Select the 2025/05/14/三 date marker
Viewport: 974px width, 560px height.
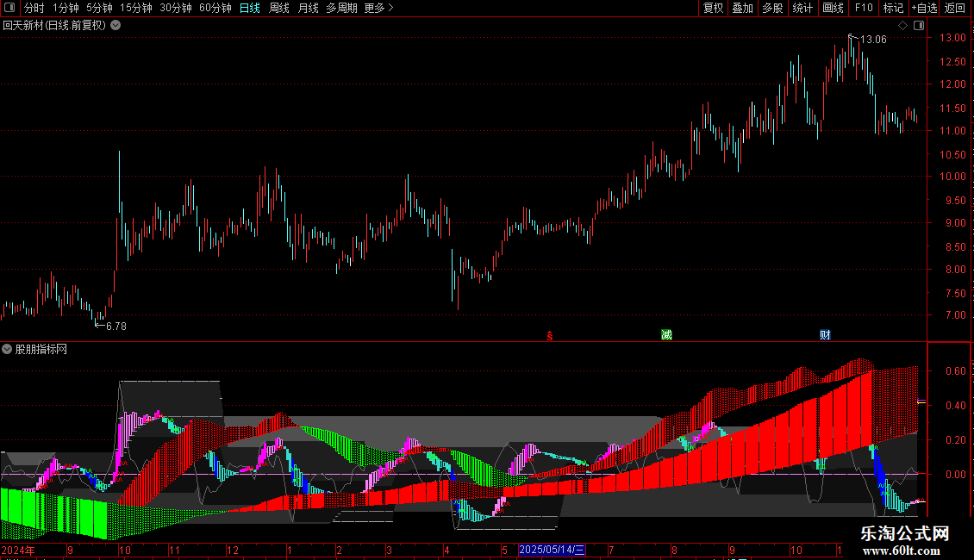[x=552, y=550]
